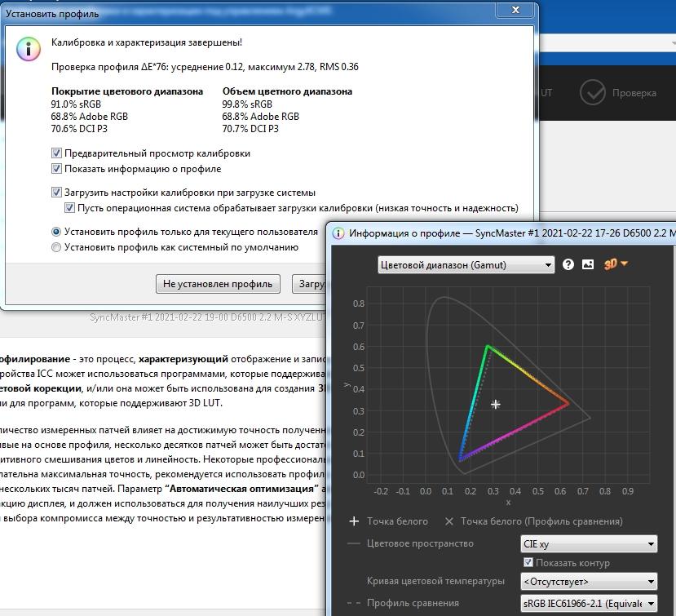Toggle Пусть операционная система обрабатывает загрузки checkbox
The width and height of the screenshot is (676, 616).
tap(69, 208)
